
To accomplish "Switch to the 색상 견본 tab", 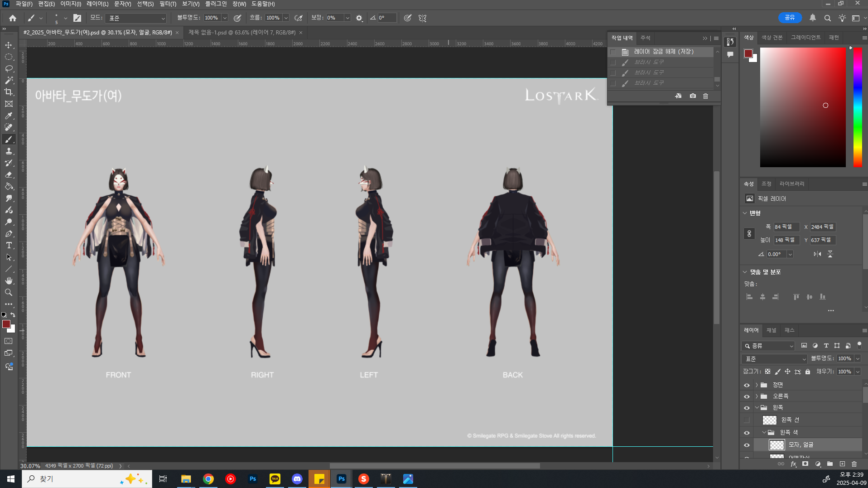I will (x=772, y=38).
